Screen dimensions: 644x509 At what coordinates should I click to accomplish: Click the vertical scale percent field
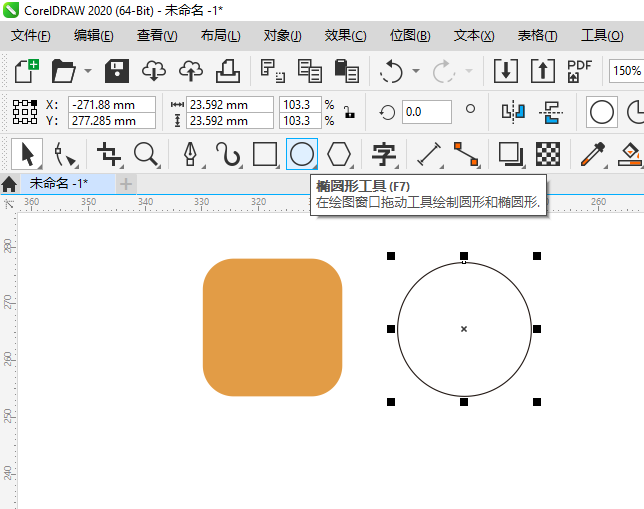pyautogui.click(x=300, y=121)
